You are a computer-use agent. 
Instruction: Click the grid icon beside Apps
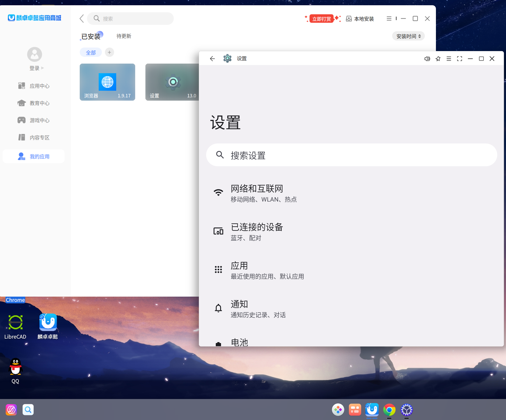(218, 269)
